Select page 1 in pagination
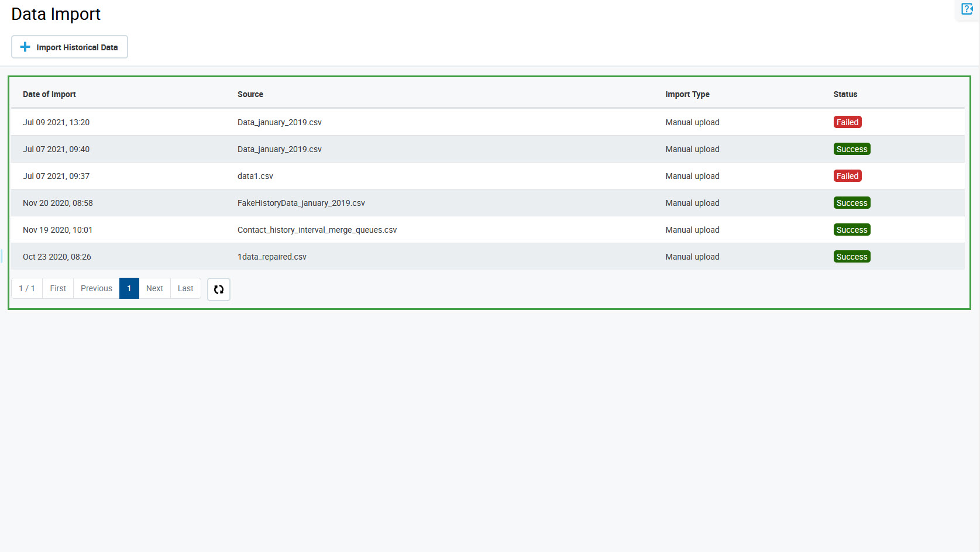The image size is (980, 552). [129, 288]
